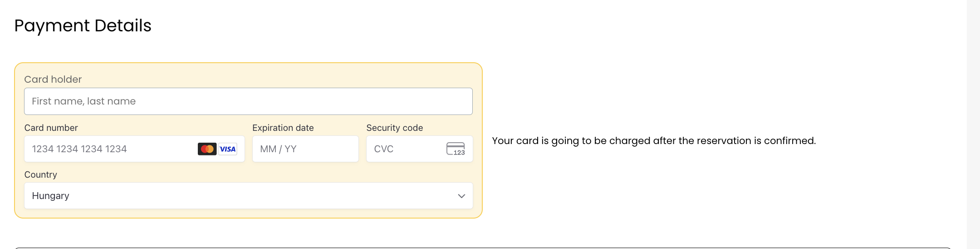980x249 pixels.
Task: Click the outlined section border below payment form
Action: [x=483, y=248]
